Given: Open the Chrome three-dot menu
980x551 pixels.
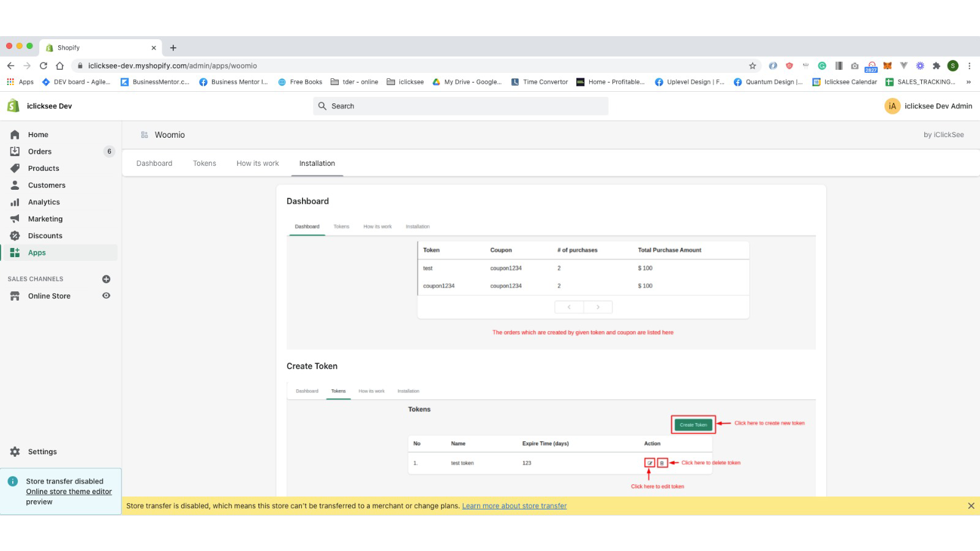Looking at the screenshot, I should [969, 66].
